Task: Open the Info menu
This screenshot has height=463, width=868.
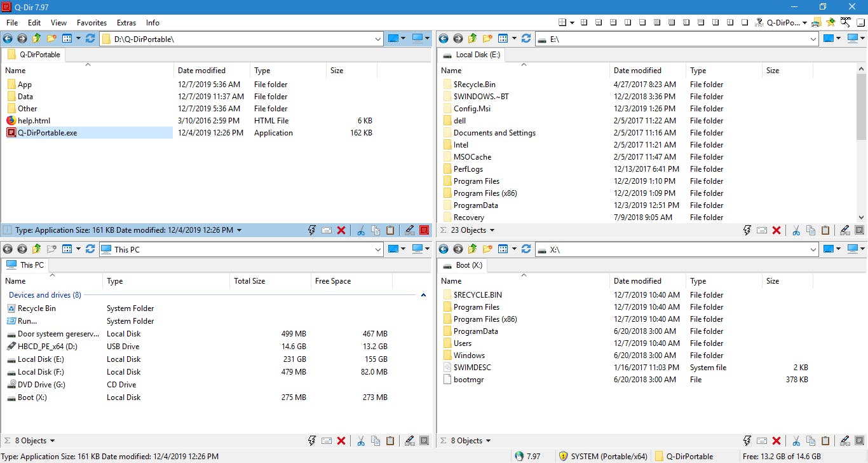Action: coord(153,22)
